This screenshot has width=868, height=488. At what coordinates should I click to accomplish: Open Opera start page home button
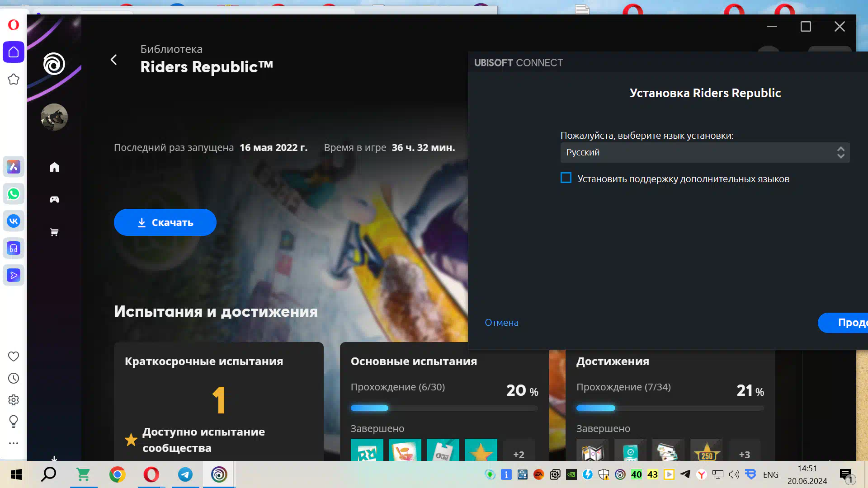pos(14,52)
